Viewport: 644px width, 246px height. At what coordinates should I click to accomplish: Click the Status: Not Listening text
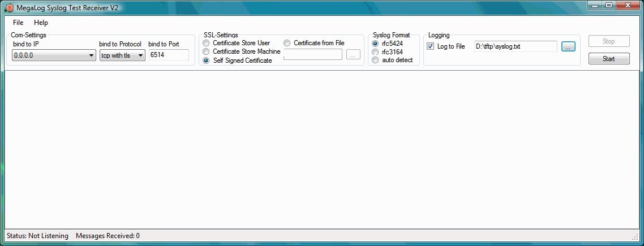click(x=37, y=236)
